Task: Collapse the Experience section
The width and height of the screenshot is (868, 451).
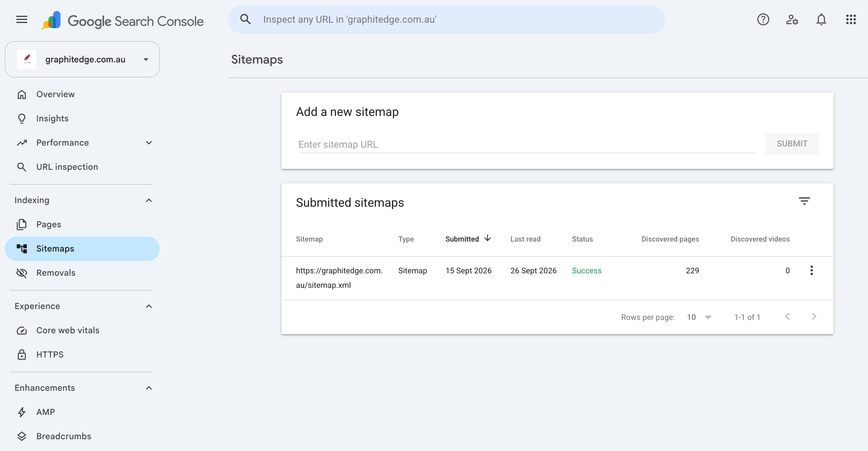Action: (x=149, y=306)
